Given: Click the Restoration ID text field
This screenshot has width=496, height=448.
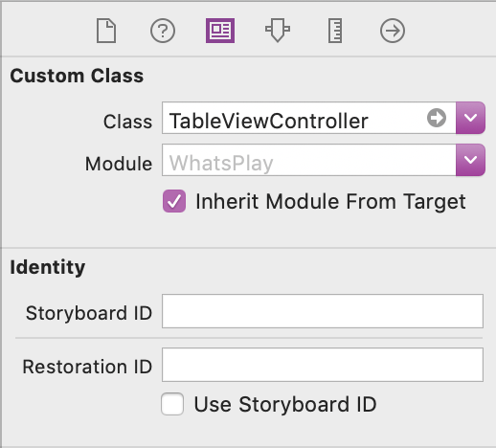Looking at the screenshot, I should [x=323, y=365].
